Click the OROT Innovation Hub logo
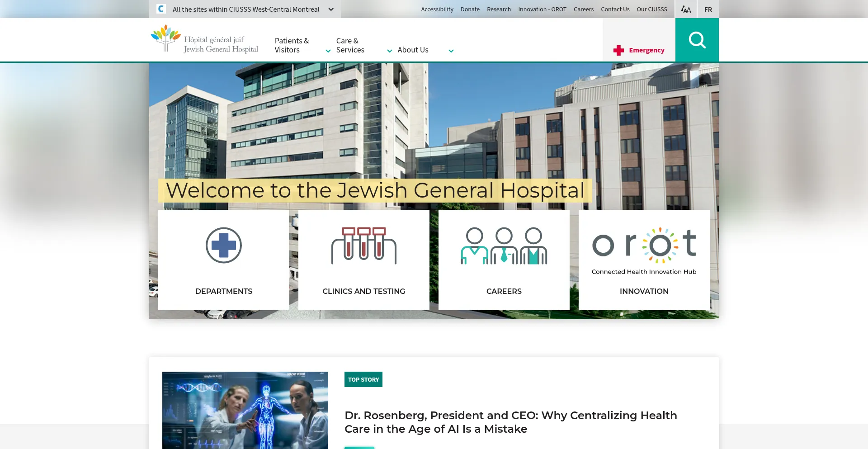The width and height of the screenshot is (868, 449). point(644,246)
